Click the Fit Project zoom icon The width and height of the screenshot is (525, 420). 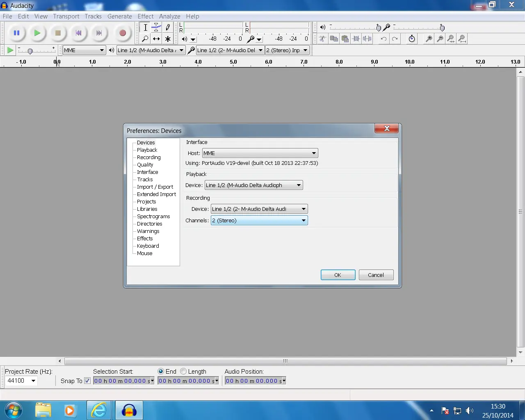462,39
